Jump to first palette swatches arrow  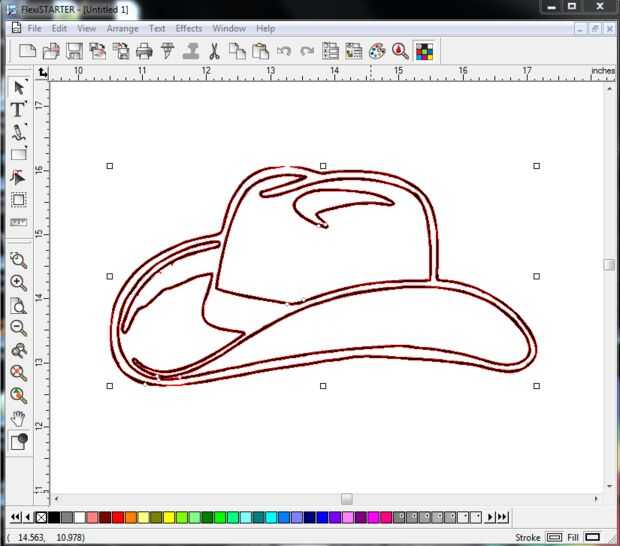pyautogui.click(x=15, y=517)
